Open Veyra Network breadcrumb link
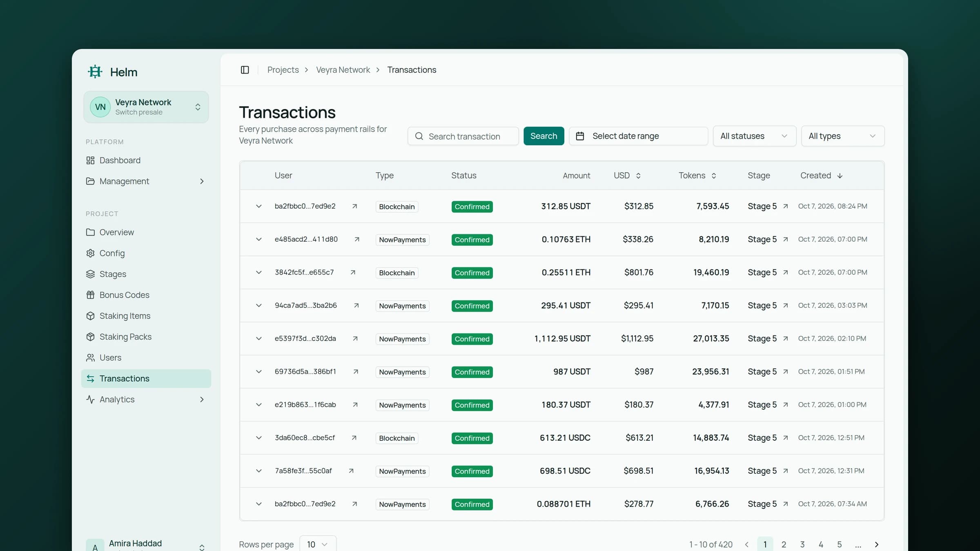 [x=343, y=70]
